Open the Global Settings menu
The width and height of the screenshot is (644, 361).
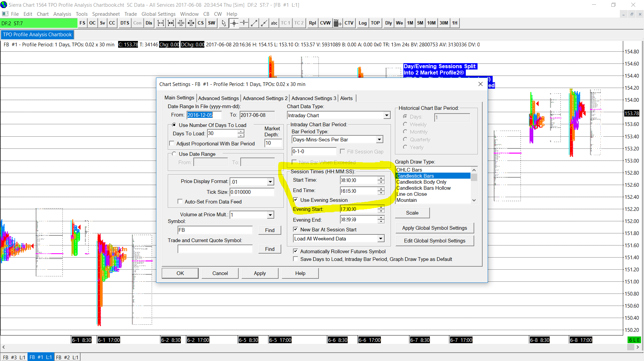(x=158, y=14)
